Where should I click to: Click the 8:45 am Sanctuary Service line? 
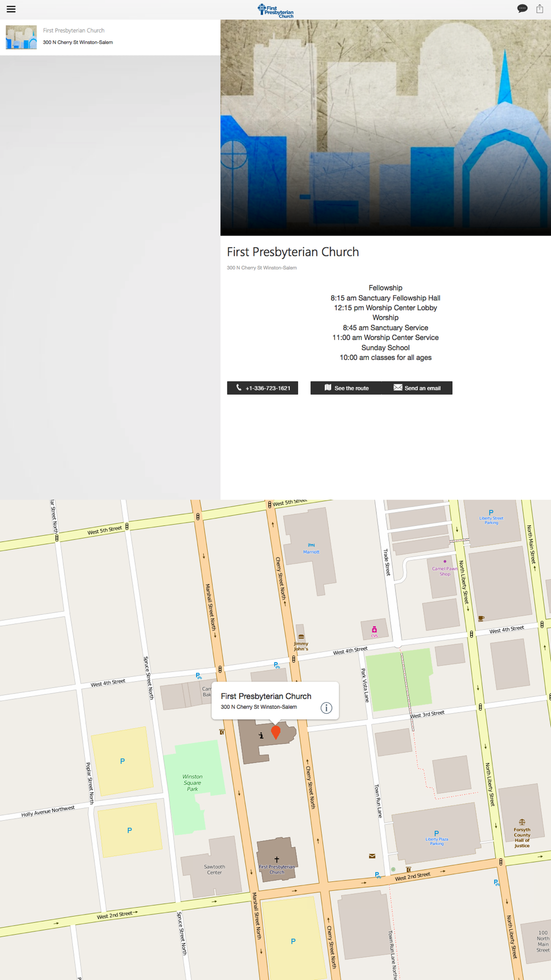click(x=386, y=328)
